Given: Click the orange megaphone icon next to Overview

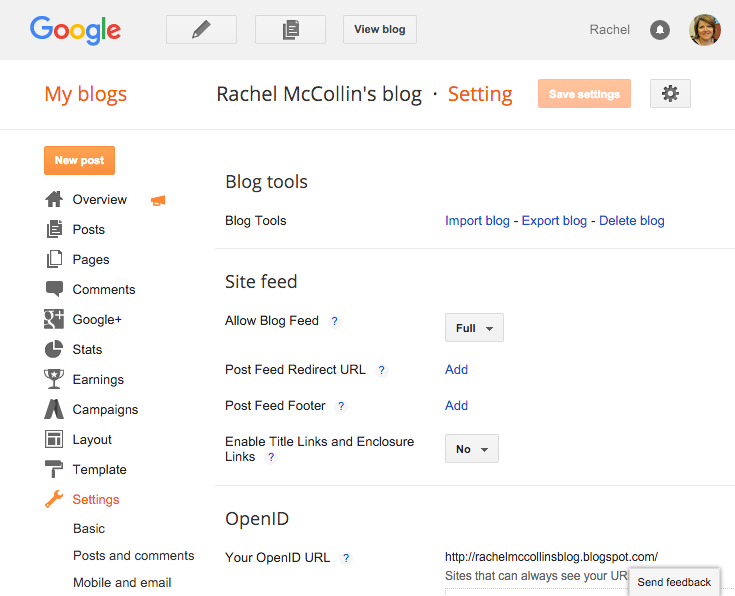Looking at the screenshot, I should coord(158,201).
